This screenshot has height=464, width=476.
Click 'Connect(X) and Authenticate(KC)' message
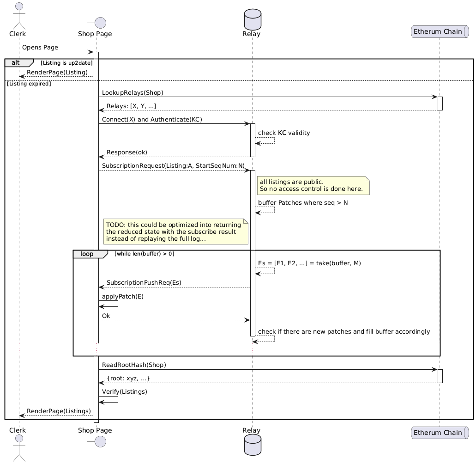(152, 119)
